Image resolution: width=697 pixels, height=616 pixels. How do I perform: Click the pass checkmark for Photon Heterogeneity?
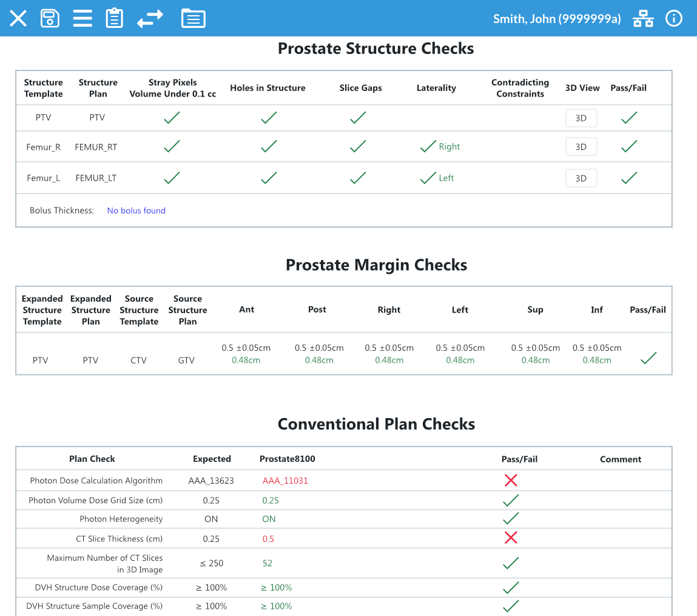511,518
